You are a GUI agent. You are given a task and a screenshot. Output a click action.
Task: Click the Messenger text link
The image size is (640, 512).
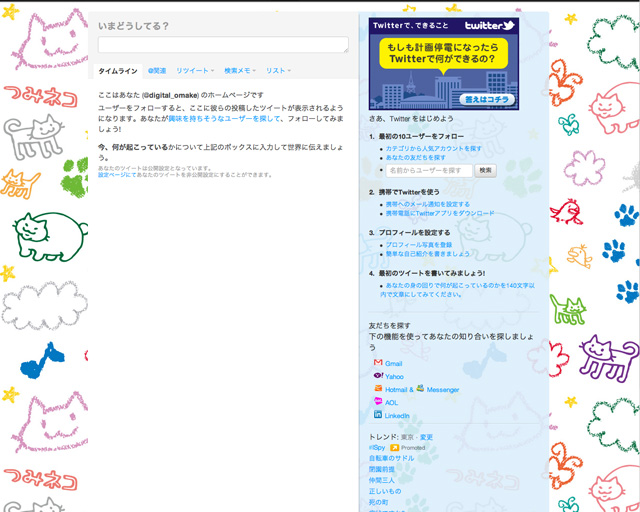(443, 390)
